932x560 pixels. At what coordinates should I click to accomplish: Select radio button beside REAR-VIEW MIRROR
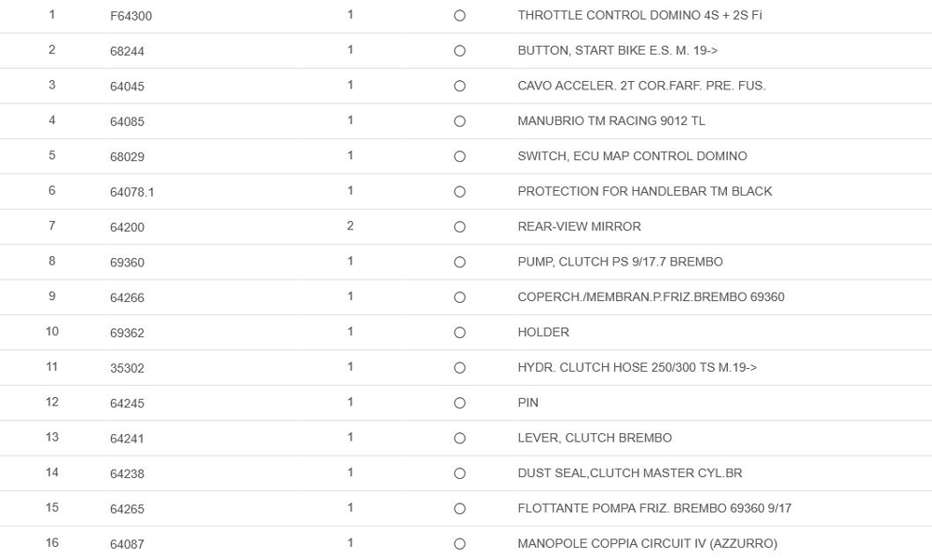click(459, 227)
